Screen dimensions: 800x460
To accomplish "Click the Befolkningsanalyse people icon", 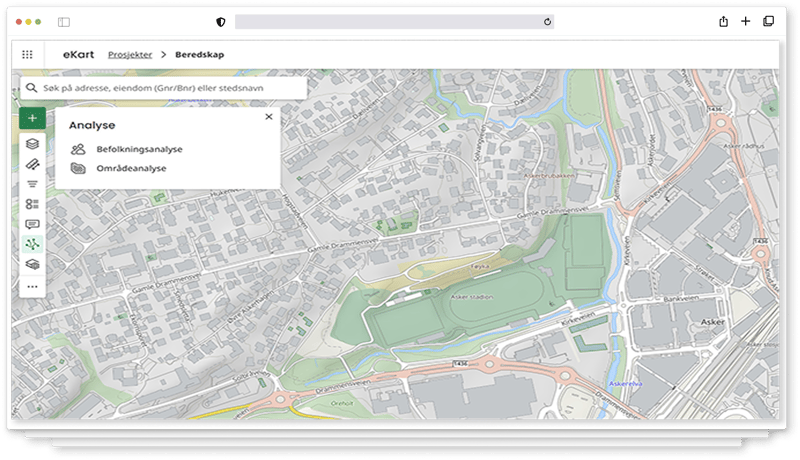I will (78, 149).
